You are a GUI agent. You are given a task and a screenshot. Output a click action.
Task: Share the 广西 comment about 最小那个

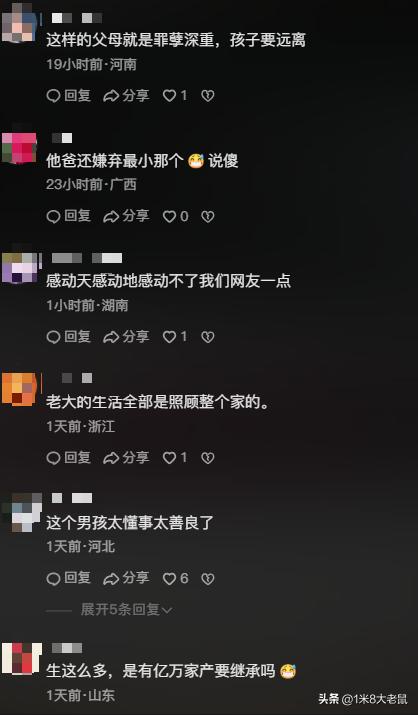point(126,216)
